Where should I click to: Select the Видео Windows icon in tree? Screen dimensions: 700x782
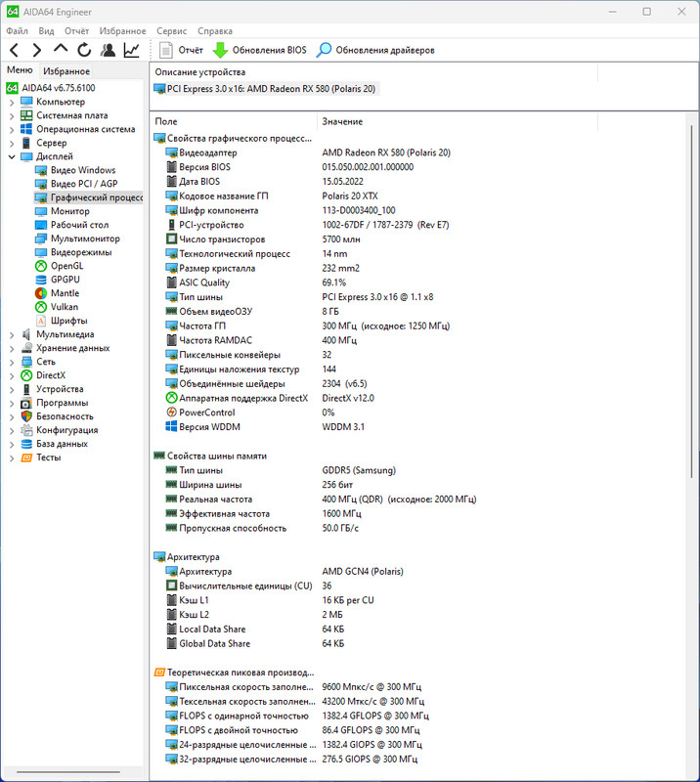[x=41, y=170]
